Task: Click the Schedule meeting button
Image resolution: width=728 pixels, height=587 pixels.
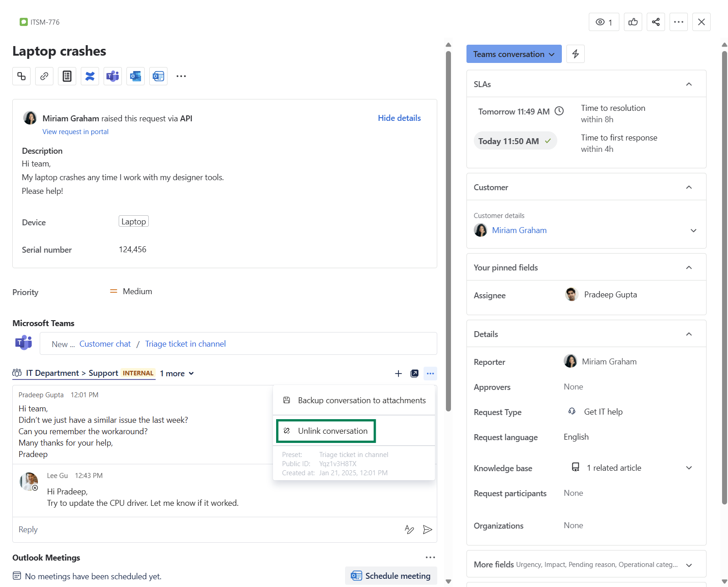Action: (391, 576)
